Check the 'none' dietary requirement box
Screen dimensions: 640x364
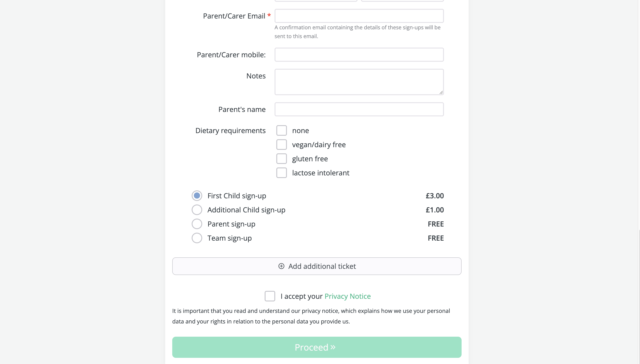281,130
